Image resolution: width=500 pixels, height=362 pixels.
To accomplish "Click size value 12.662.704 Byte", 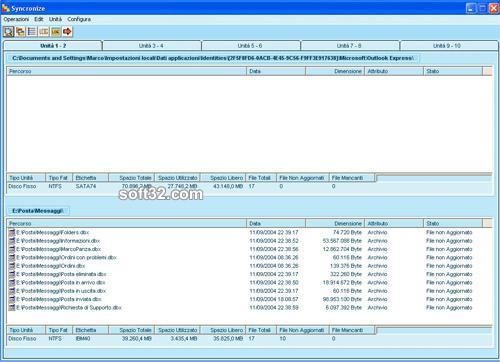I will pos(342,249).
